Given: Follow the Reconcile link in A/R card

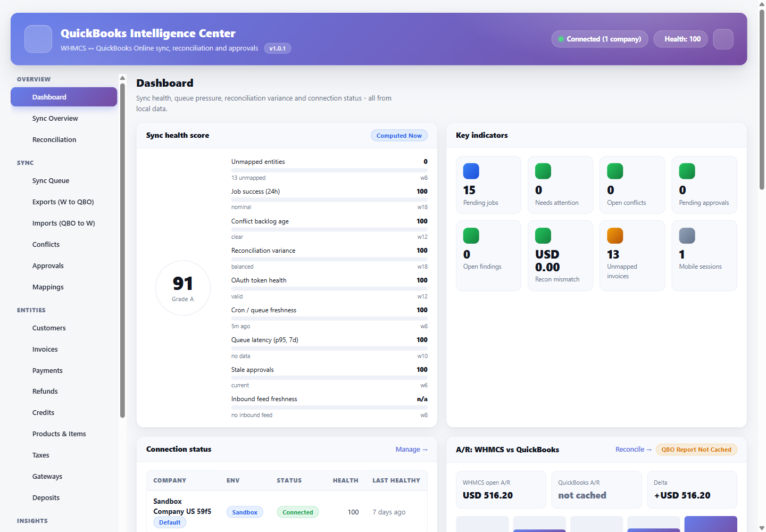Looking at the screenshot, I should (x=633, y=450).
